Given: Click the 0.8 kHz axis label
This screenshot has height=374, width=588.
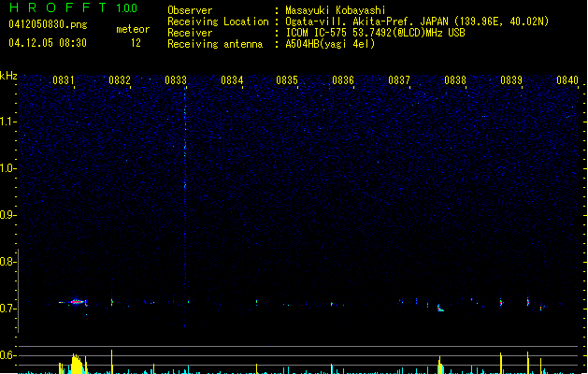Looking at the screenshot, I should (x=7, y=262).
